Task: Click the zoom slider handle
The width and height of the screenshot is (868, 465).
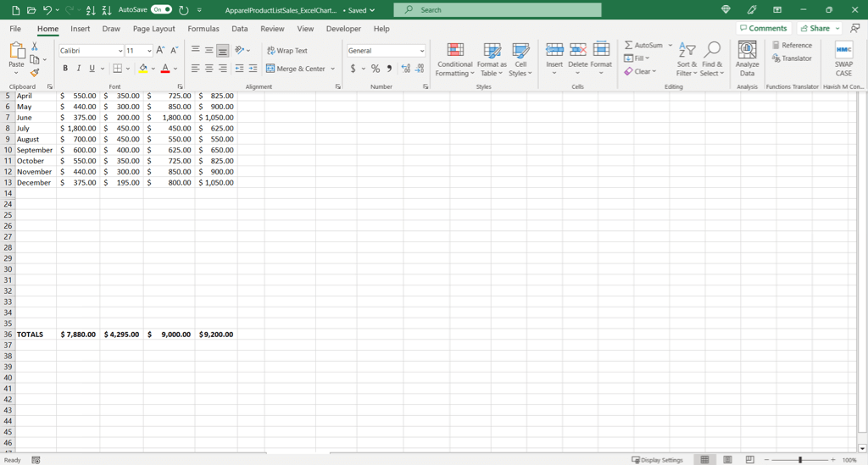Action: (x=799, y=460)
